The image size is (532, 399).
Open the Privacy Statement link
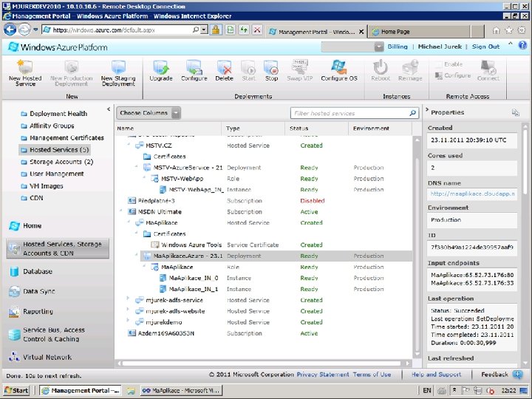pos(323,375)
